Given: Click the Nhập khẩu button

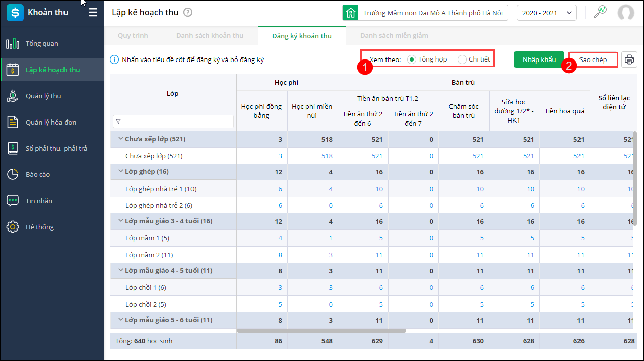Looking at the screenshot, I should click(539, 59).
